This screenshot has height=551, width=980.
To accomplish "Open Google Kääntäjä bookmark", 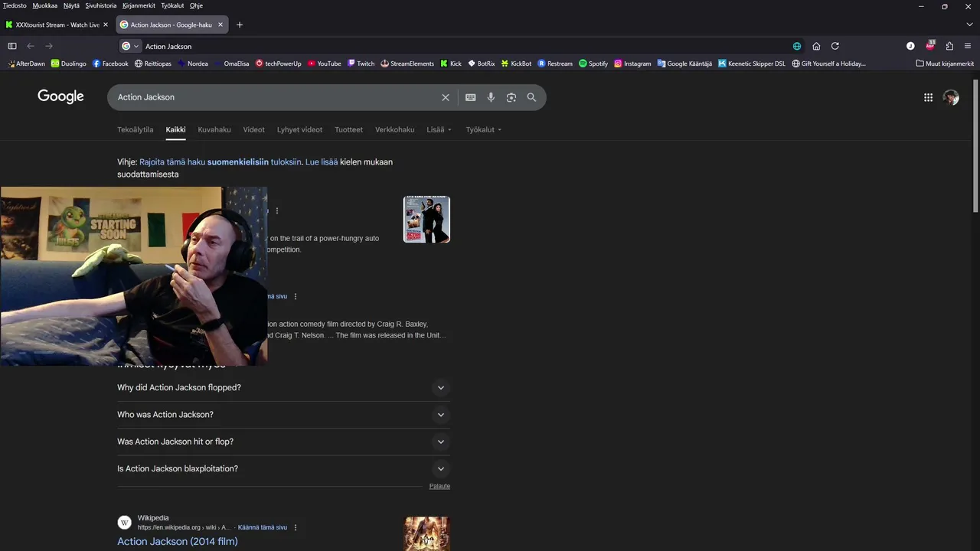I will (684, 64).
